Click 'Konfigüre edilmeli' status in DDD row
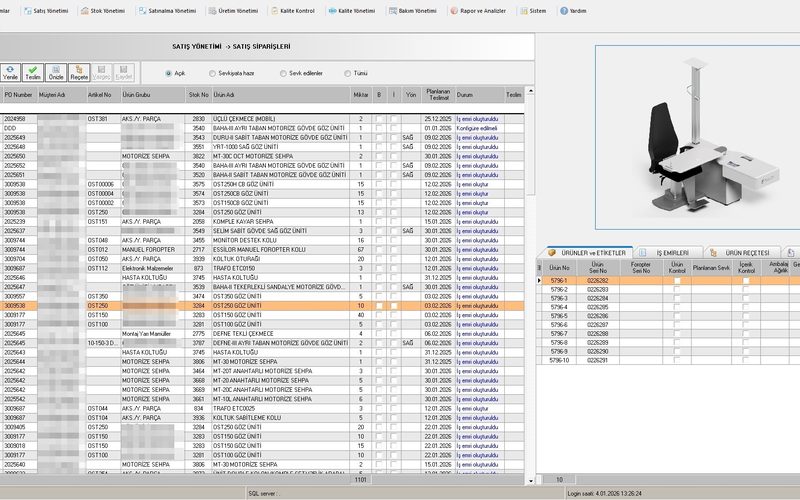The width and height of the screenshot is (800, 500). point(477,128)
